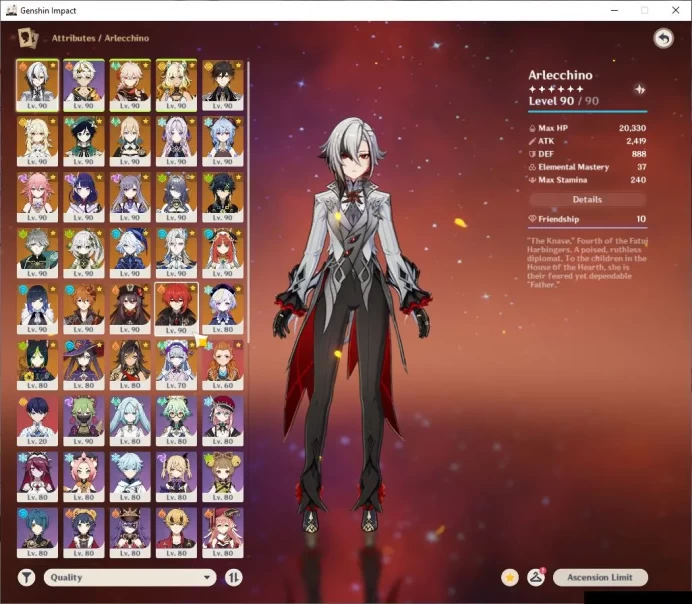The width and height of the screenshot is (692, 604).
Task: Select the Yae Miko portrait
Action: click(x=38, y=197)
